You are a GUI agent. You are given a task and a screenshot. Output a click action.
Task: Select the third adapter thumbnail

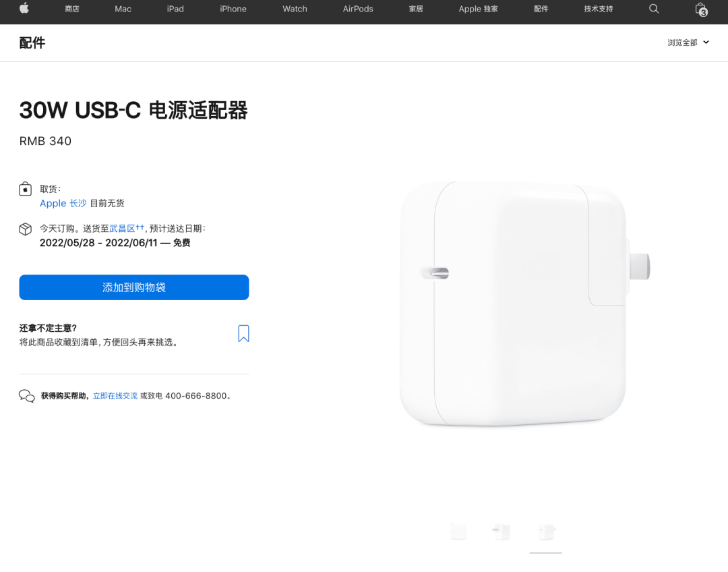pyautogui.click(x=546, y=531)
